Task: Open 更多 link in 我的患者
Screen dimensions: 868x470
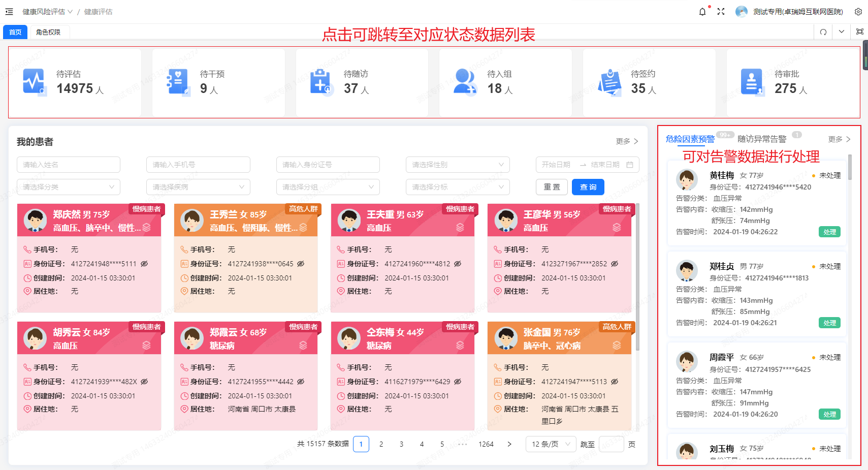Action: point(627,141)
